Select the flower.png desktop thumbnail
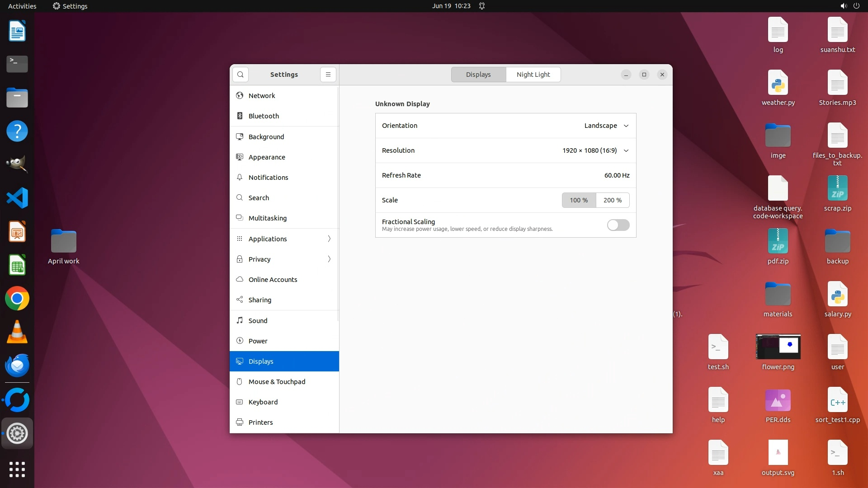Image resolution: width=868 pixels, height=488 pixels. (x=778, y=347)
